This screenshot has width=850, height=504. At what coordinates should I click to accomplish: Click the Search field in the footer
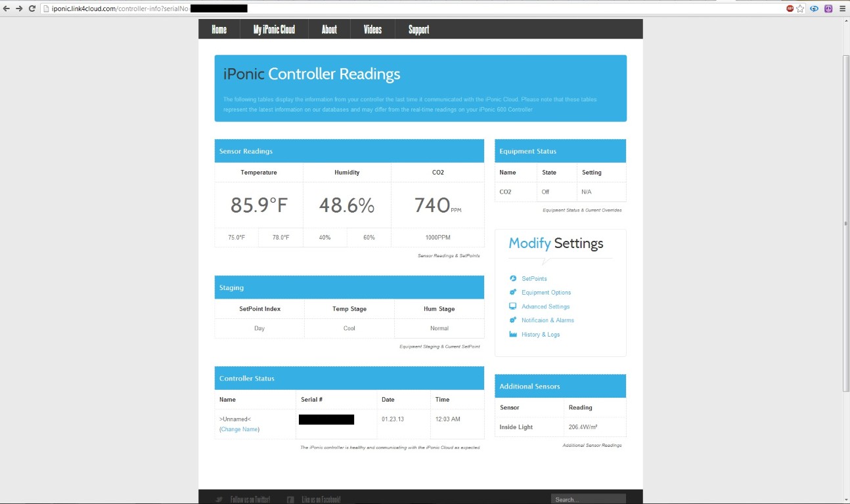(588, 499)
